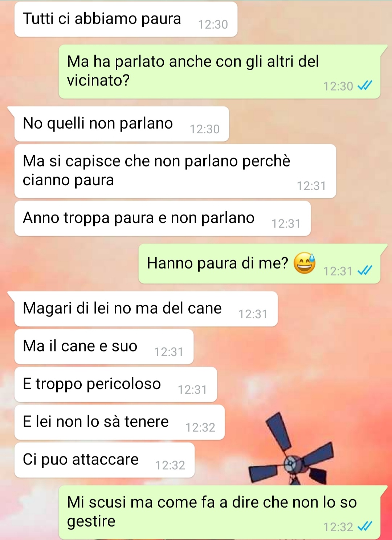The width and height of the screenshot is (392, 540).
Task: Tap 12:30 timestamp on 'Tutti ci abbiamo paura'
Action: (x=213, y=24)
